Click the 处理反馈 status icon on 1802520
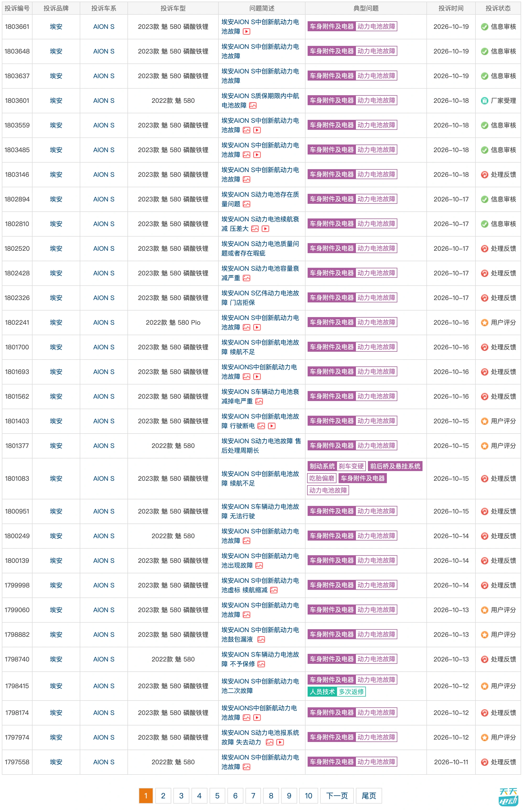 pos(485,249)
